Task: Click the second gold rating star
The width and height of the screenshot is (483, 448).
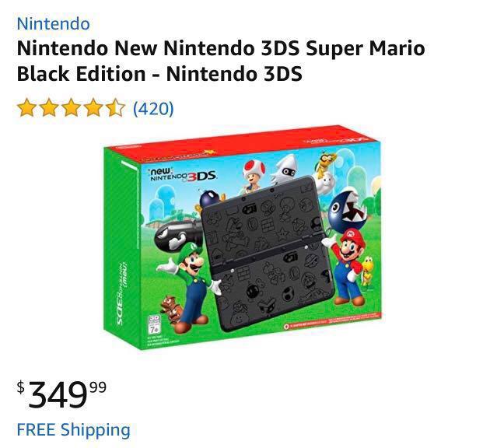Action: 49,108
